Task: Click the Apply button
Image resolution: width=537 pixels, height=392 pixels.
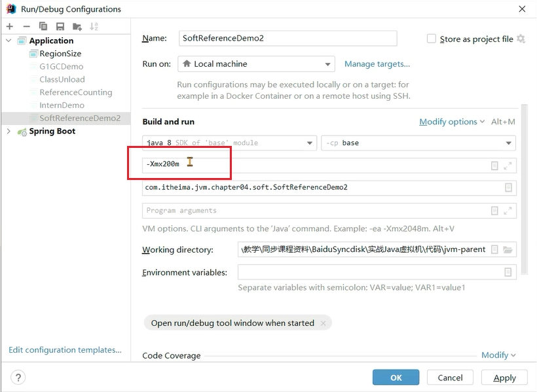Action: pyautogui.click(x=504, y=378)
